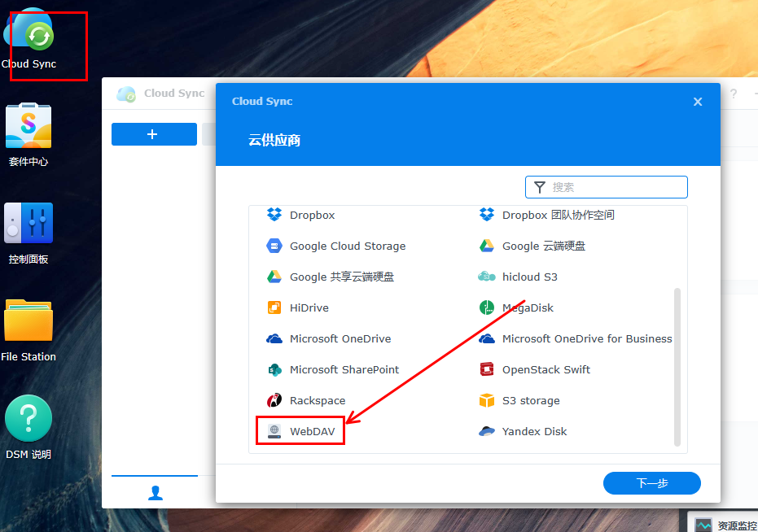Choose Microsoft SharePoint icon
Image resolution: width=758 pixels, height=532 pixels.
(x=274, y=369)
